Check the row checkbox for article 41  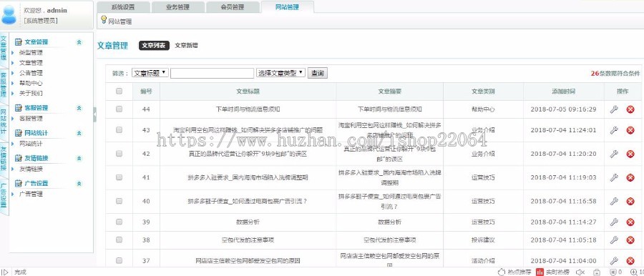(119, 177)
